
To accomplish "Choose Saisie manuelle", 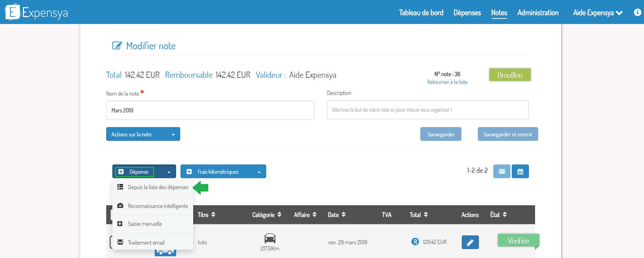I will pos(153,224).
